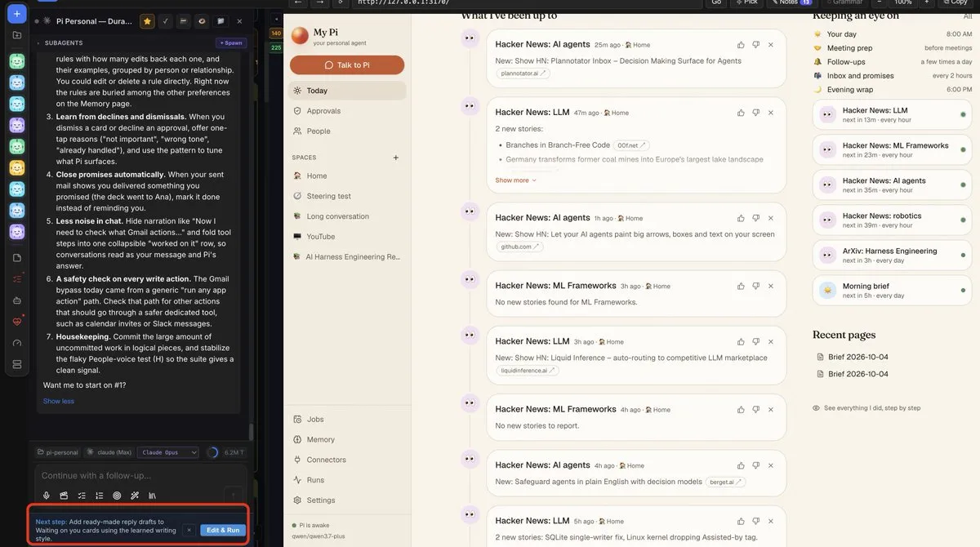Open the 00f.net link chip
The image size is (980, 547).
pos(631,145)
